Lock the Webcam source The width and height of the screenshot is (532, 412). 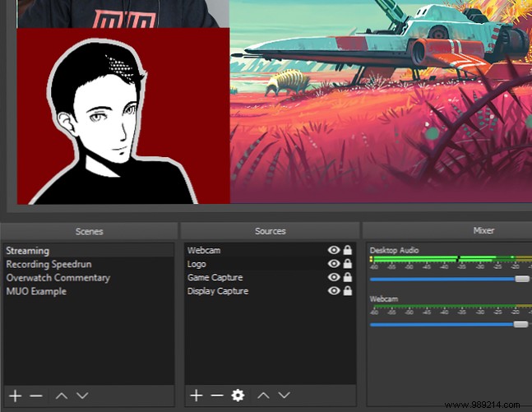pyautogui.click(x=348, y=250)
